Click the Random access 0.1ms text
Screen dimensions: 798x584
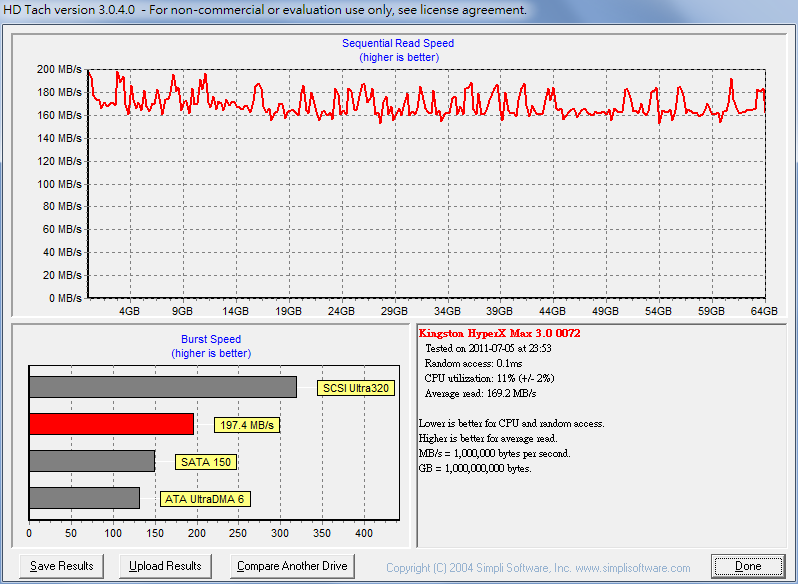(x=473, y=363)
